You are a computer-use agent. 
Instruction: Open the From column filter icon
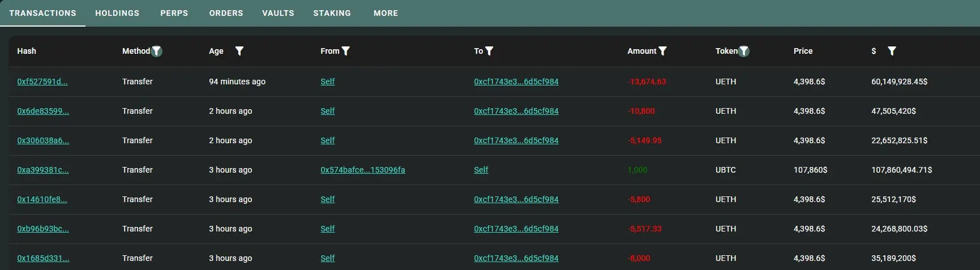pyautogui.click(x=346, y=51)
